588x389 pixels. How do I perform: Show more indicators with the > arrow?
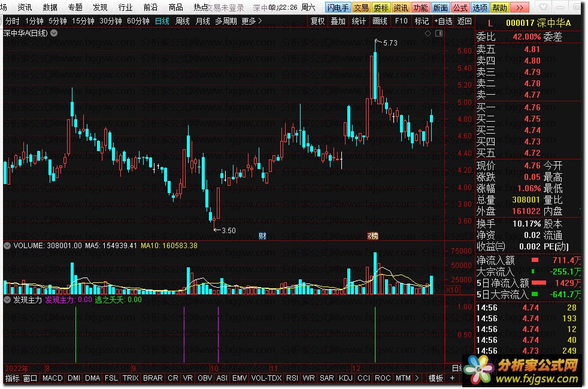(417, 378)
